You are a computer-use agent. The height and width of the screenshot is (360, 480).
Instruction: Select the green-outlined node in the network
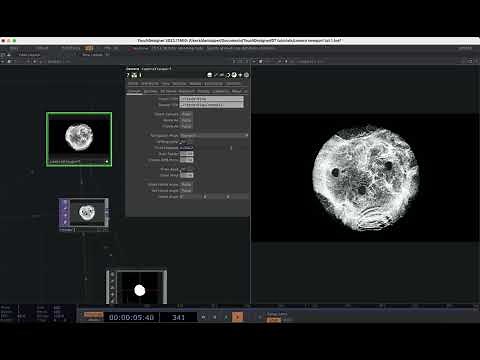[79, 139]
